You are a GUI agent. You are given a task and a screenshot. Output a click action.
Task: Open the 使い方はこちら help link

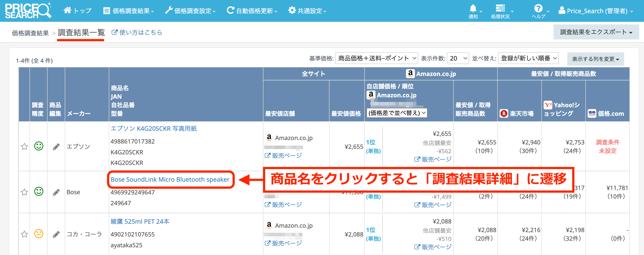pos(137,33)
